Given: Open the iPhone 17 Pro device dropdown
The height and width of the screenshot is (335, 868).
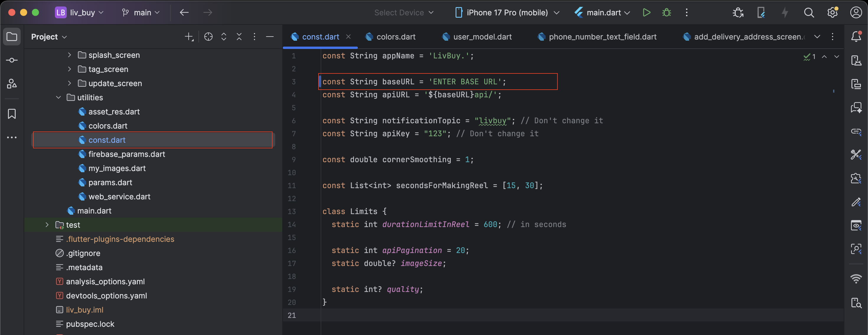Looking at the screenshot, I should point(507,13).
